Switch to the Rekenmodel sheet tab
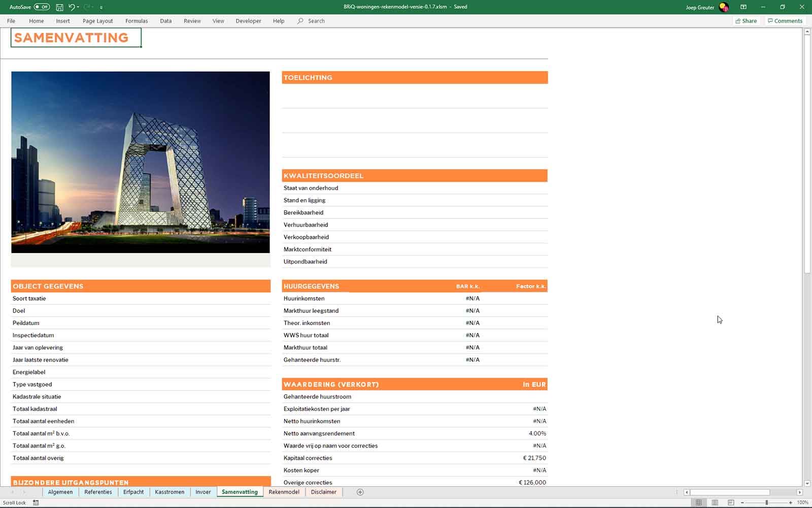812x508 pixels. click(x=284, y=492)
